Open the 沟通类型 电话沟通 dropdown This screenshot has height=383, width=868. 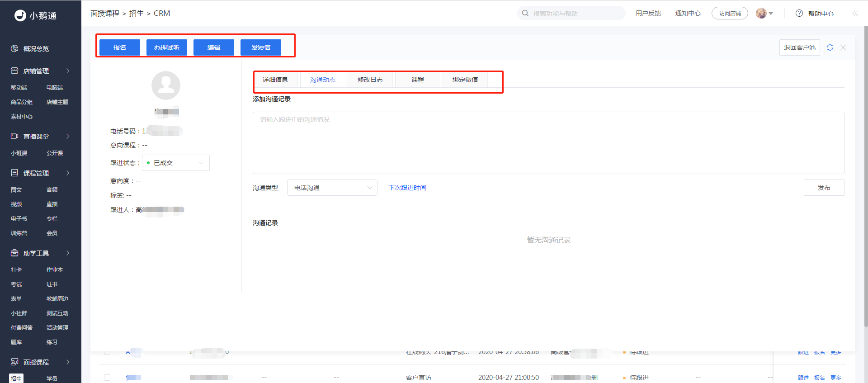[332, 188]
